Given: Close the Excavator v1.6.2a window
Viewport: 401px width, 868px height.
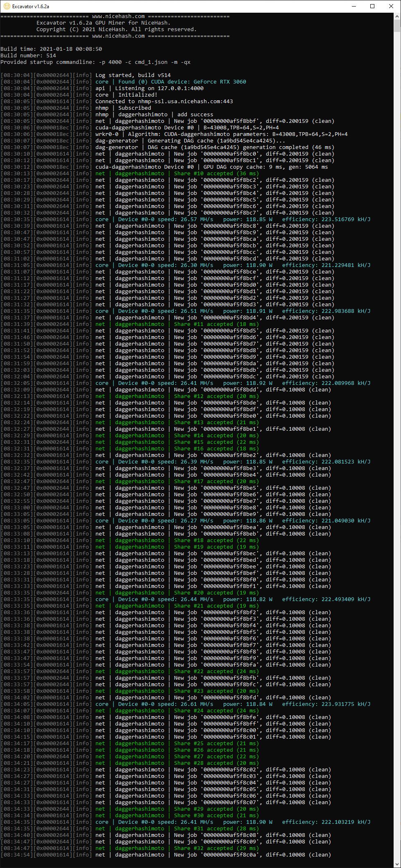Looking at the screenshot, I should click(391, 6).
